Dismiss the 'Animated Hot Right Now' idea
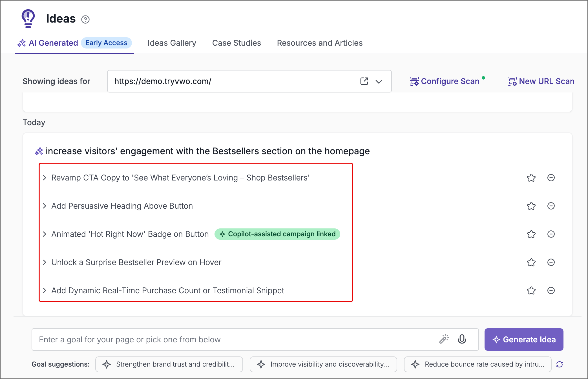The height and width of the screenshot is (379, 588). pyautogui.click(x=551, y=234)
